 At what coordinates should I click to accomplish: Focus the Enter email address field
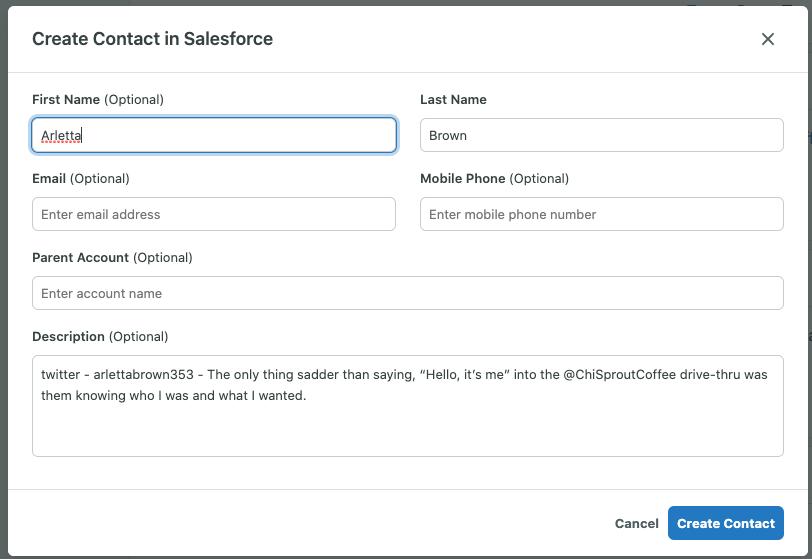[213, 214]
